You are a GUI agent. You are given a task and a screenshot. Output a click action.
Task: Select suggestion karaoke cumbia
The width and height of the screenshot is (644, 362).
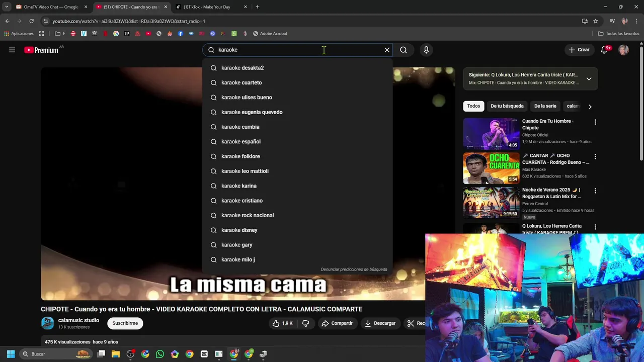pos(297,127)
